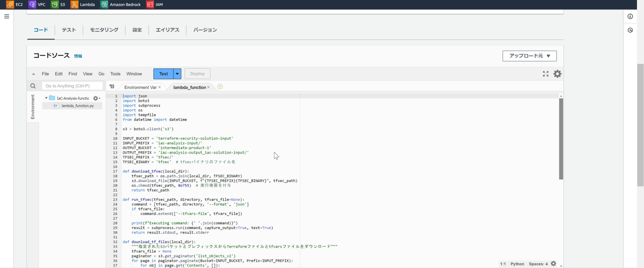Switch to the 設定 tab

[x=137, y=30]
